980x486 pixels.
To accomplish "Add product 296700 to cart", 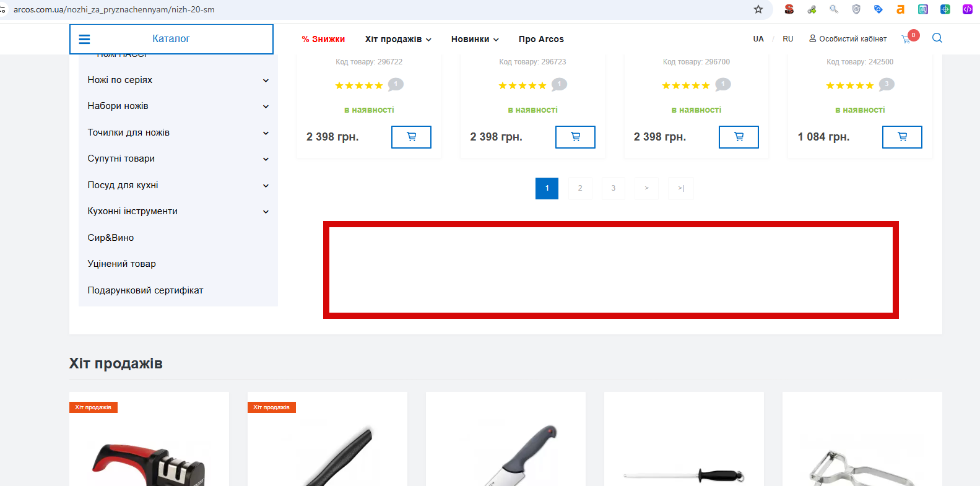I will [x=739, y=137].
